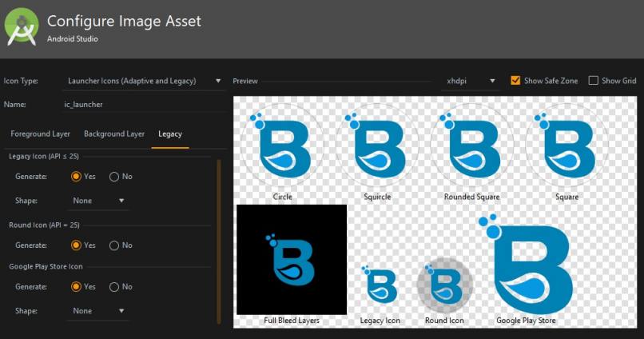Screen dimensions: 644x339
Task: Select No for Legacy Icon generation
Action: pyautogui.click(x=114, y=176)
